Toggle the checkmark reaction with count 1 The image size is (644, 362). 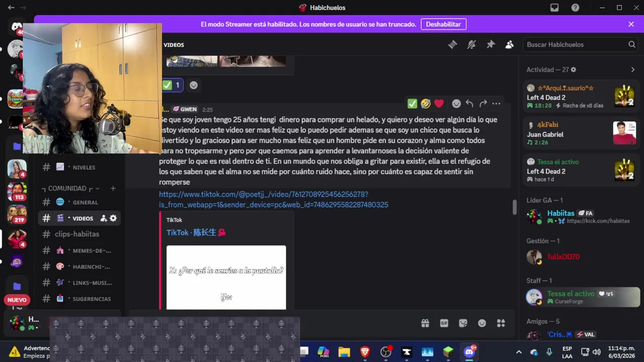coord(173,85)
